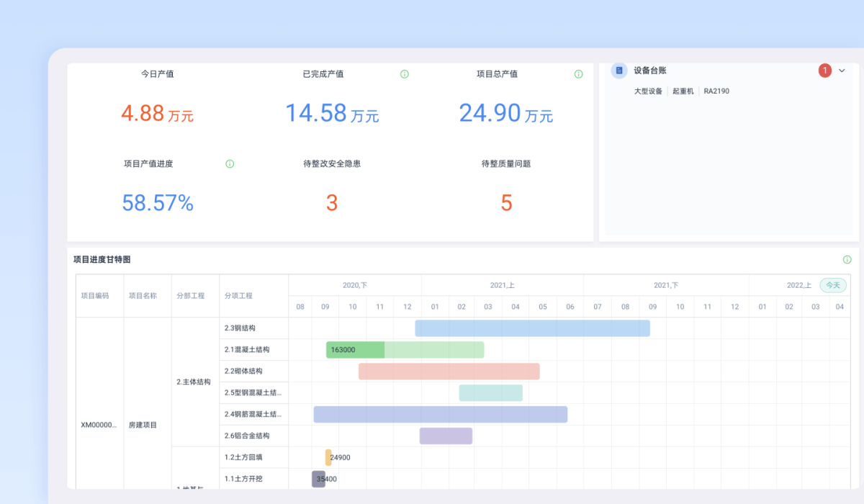Click the 2.3钢结构 row label

240,328
